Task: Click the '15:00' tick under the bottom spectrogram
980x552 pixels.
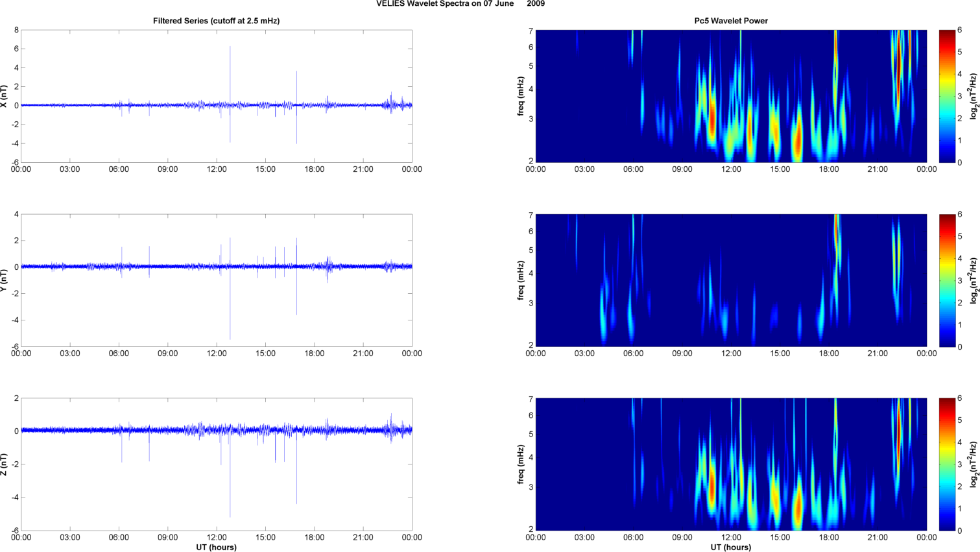Action: click(x=780, y=538)
